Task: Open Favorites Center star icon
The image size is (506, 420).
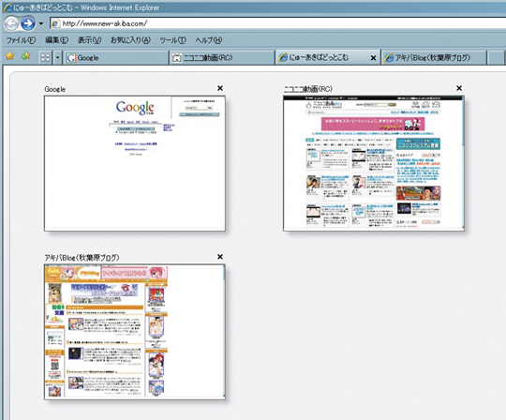Action: (x=10, y=56)
